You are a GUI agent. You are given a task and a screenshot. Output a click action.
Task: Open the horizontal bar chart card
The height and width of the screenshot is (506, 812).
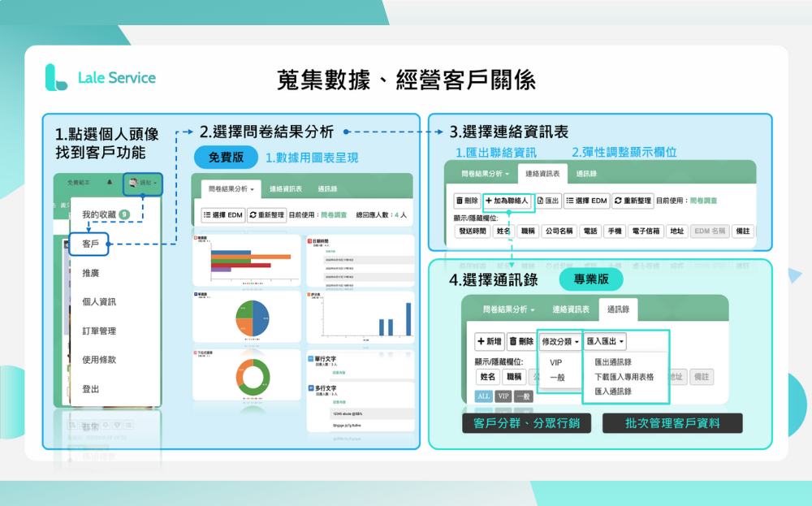tap(247, 260)
